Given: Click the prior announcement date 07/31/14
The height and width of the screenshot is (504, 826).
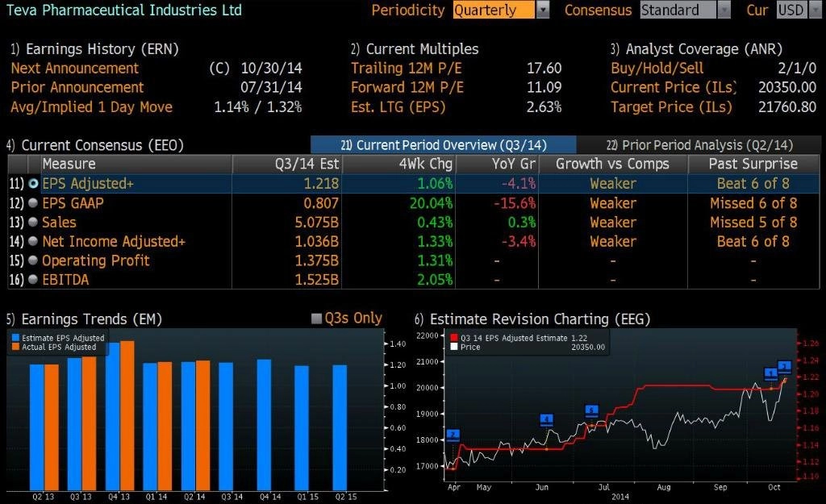Looking at the screenshot, I should (271, 87).
